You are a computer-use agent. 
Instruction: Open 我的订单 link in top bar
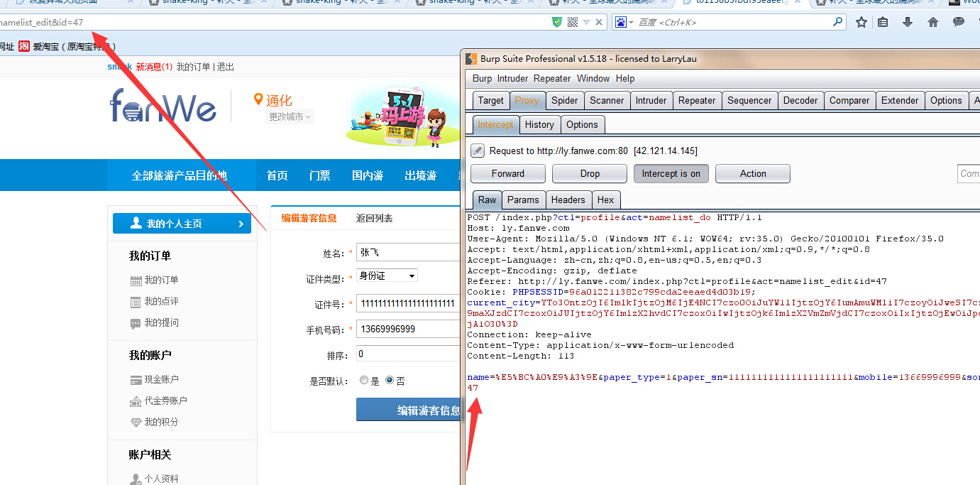[x=193, y=67]
